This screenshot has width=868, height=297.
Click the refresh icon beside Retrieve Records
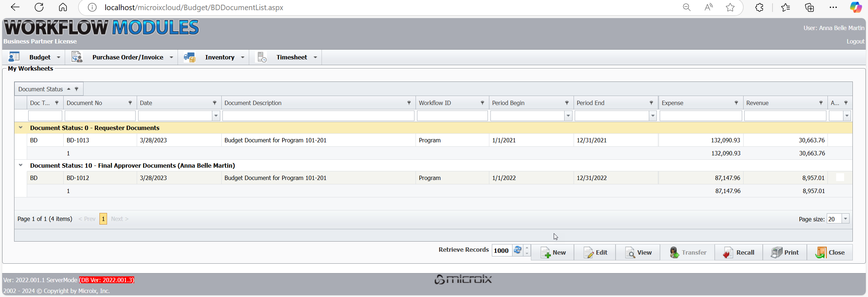518,250
